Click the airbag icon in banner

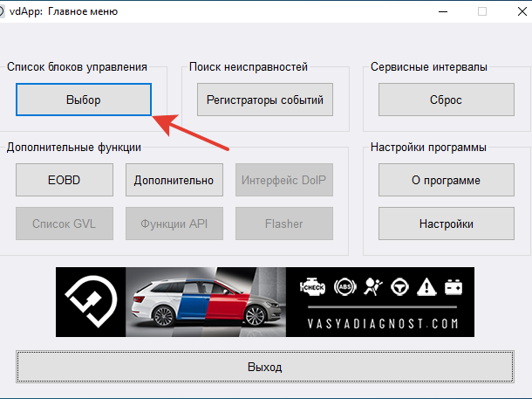pos(373,287)
